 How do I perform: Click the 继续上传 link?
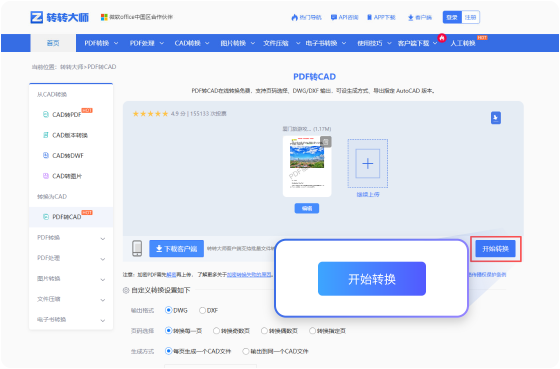(x=368, y=195)
